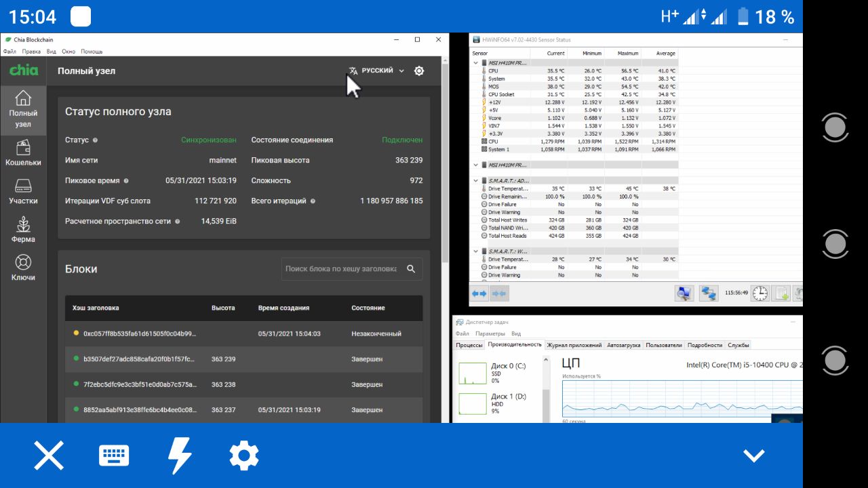
Task: Click HWiNFO greyed collapse-arrows toolbar icon
Action: coord(499,293)
